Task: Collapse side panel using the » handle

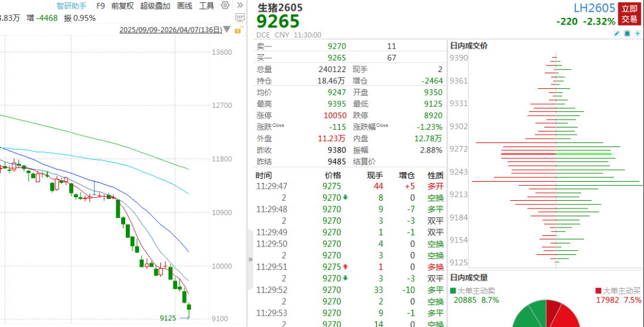Action: pos(250,260)
